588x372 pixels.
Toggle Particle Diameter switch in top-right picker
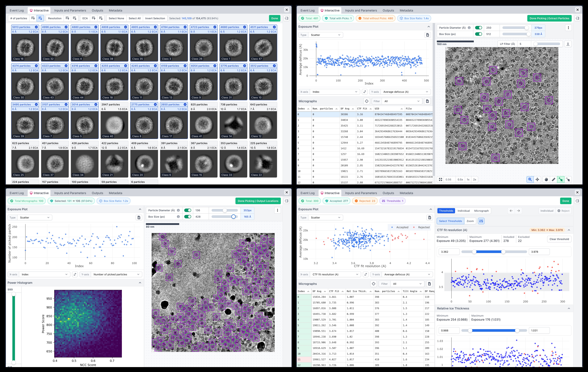coord(479,28)
